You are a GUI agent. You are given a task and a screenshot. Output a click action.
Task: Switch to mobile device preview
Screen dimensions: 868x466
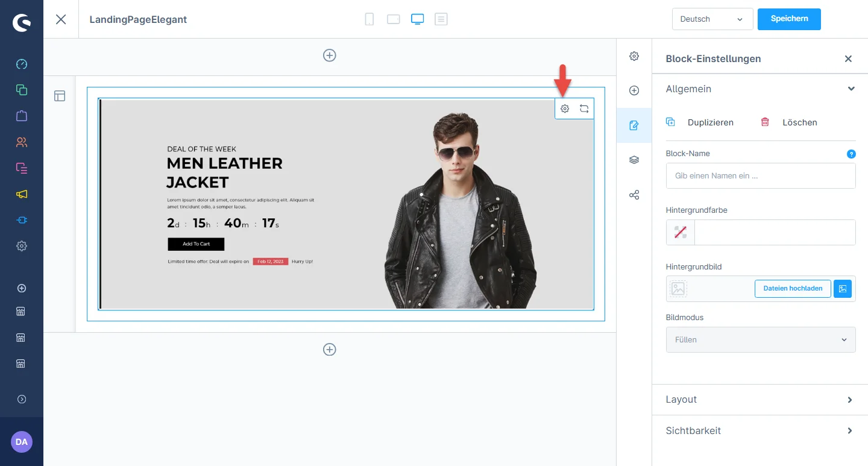(370, 19)
